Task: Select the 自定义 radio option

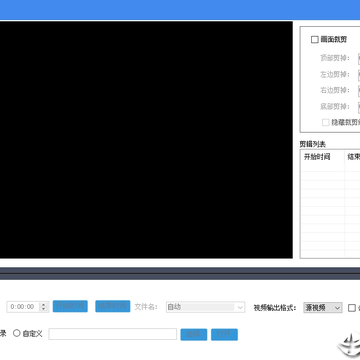Action: click(x=17, y=333)
